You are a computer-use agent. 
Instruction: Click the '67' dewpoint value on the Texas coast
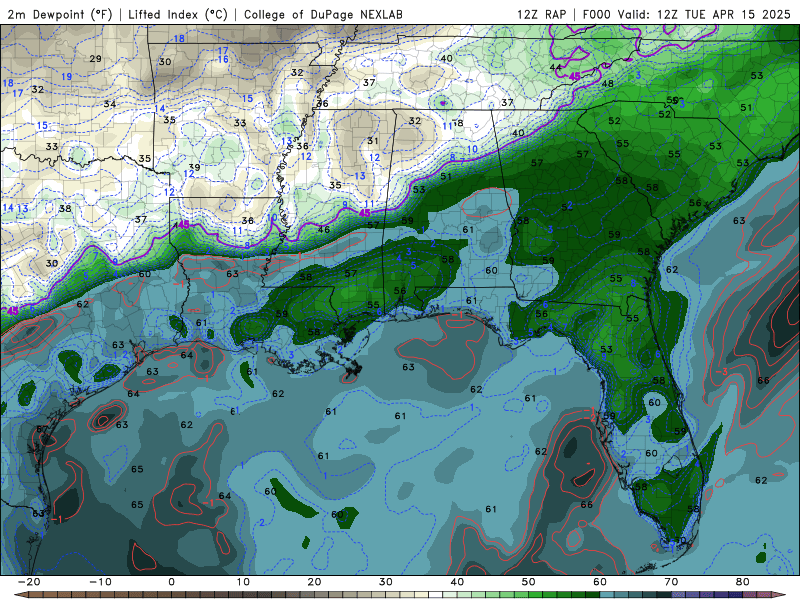click(42, 429)
